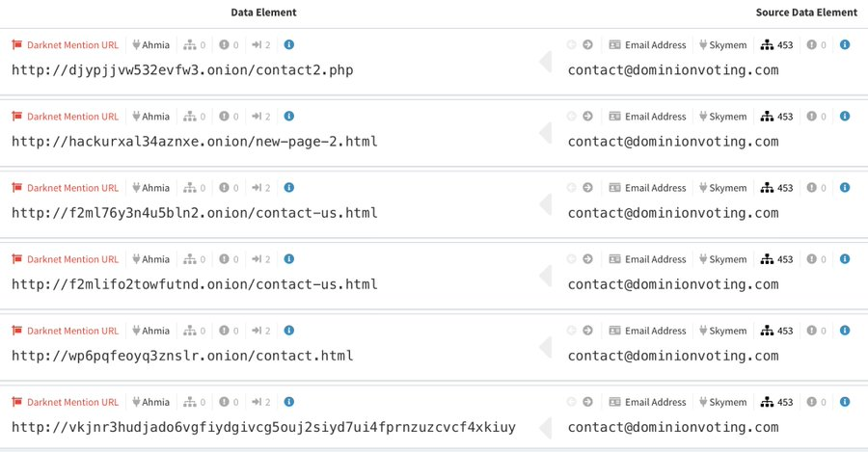
Task: Open http://wp6pqfeoyq3znslr.onion/contact.html URL
Action: [x=182, y=356]
